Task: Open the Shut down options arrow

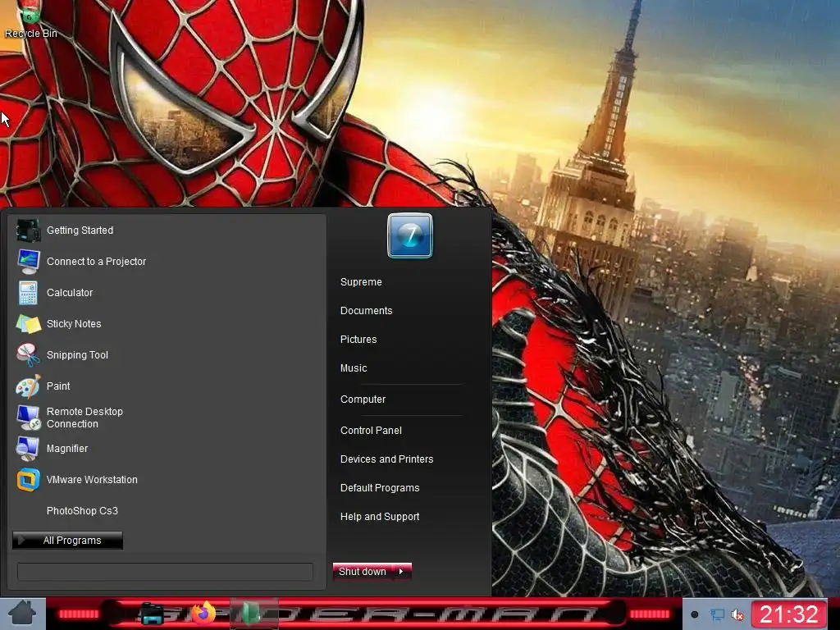Action: [402, 572]
